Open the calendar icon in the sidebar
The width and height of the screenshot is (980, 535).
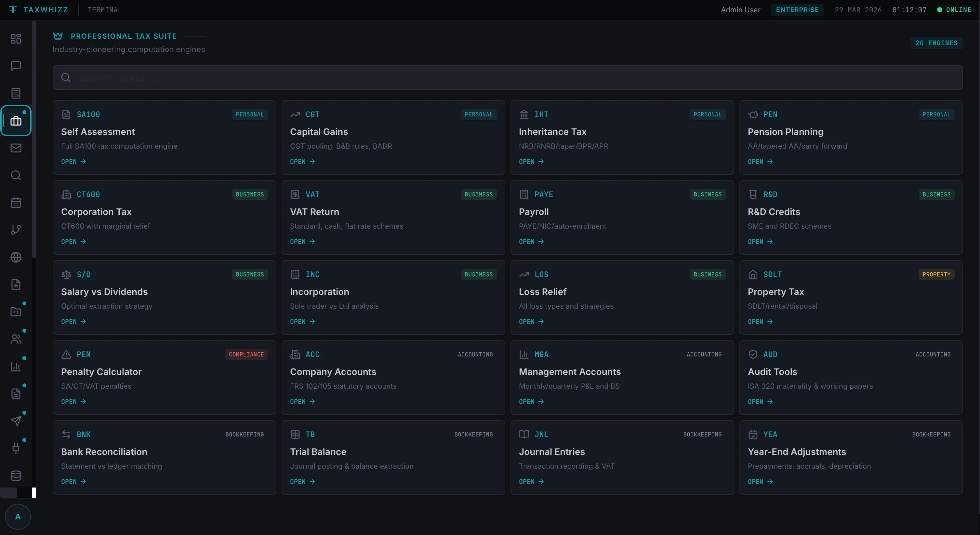pyautogui.click(x=16, y=203)
